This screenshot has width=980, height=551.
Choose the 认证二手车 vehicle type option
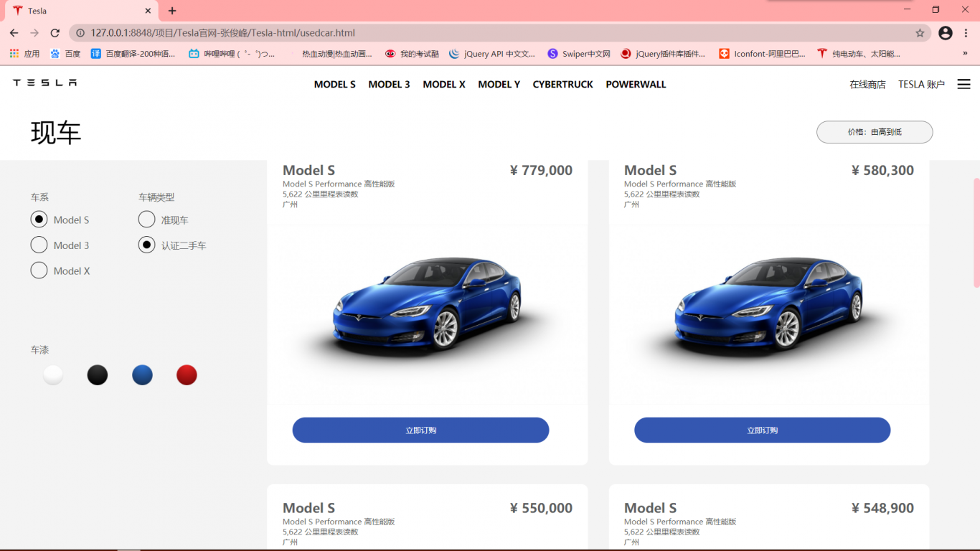[x=146, y=245]
